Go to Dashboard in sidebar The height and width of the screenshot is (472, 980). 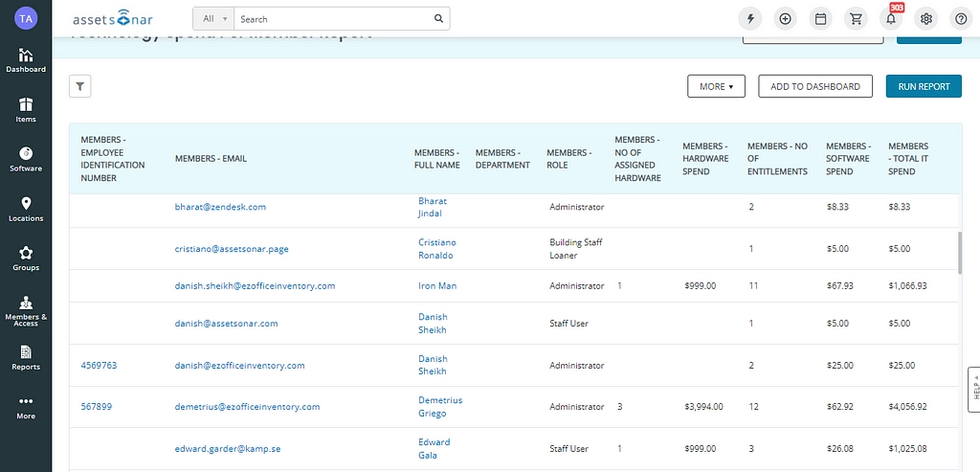coord(26,60)
